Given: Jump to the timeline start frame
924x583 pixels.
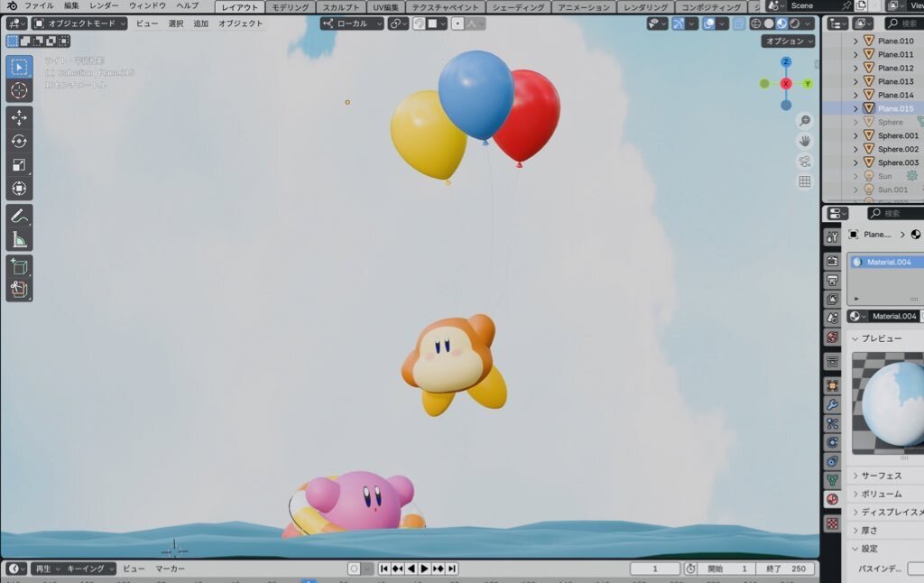Looking at the screenshot, I should (x=383, y=569).
